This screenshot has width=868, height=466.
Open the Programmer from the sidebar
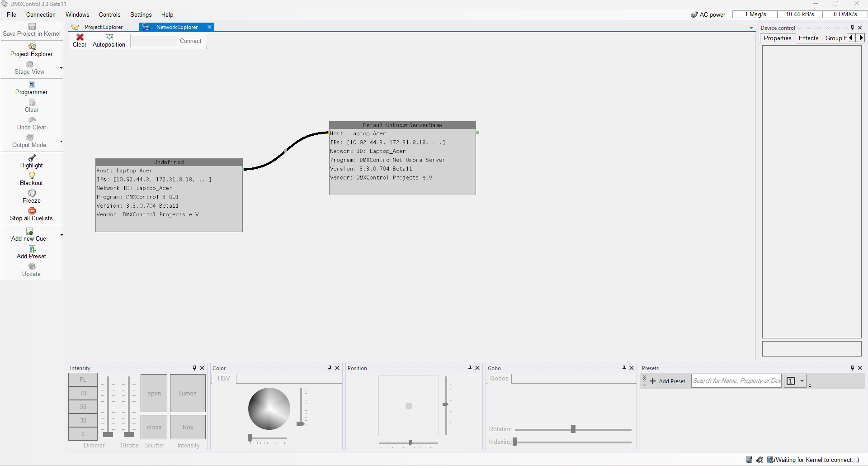click(x=32, y=88)
